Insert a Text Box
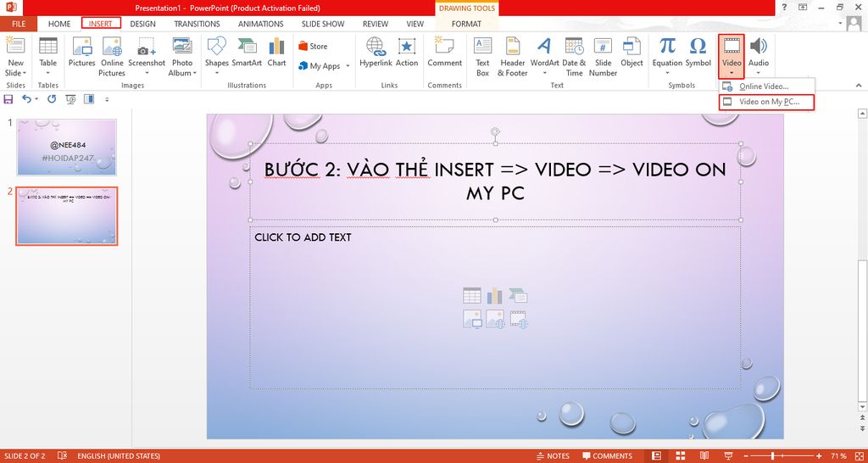868x463 pixels. tap(482, 57)
